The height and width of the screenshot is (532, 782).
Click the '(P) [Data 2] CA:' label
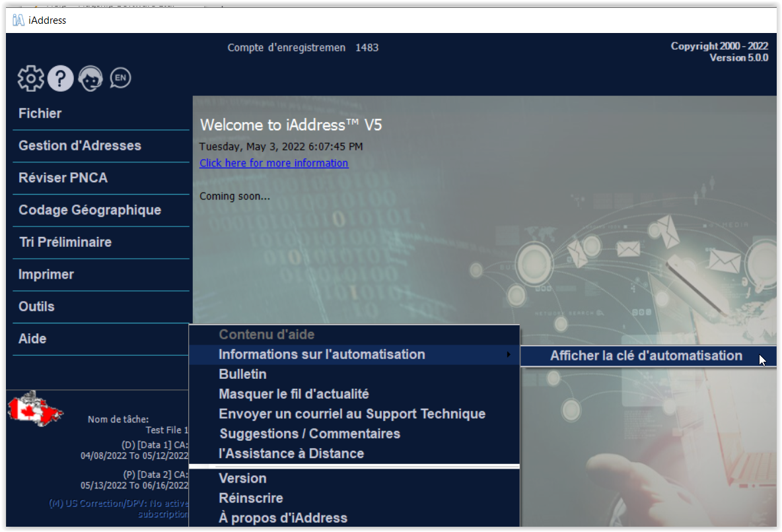click(x=156, y=475)
